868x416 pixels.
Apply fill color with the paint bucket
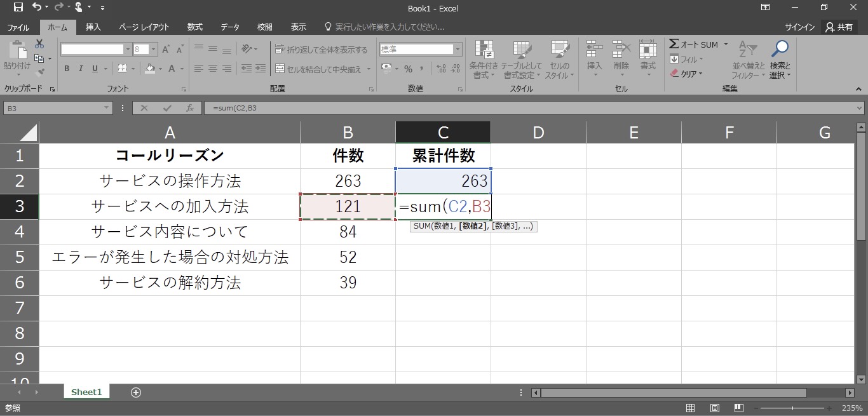click(x=151, y=69)
